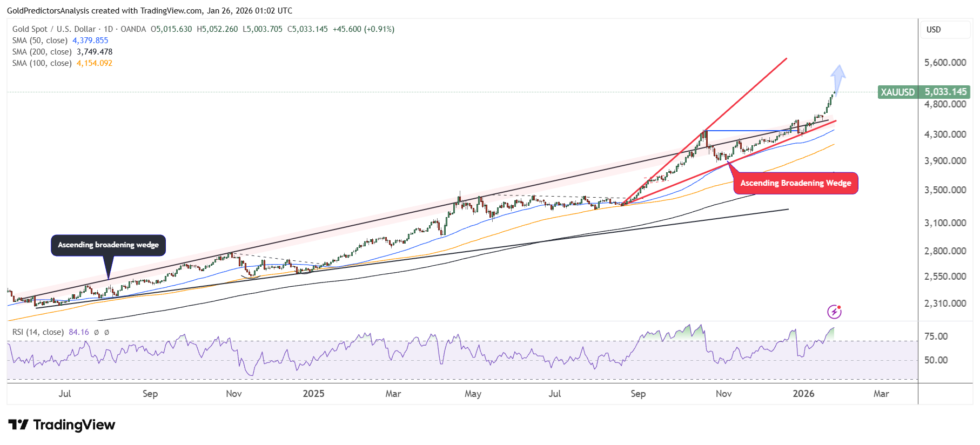Screen dimensions: 980x445
Task: Click the 4,300.000 price axis label
Action: point(945,134)
